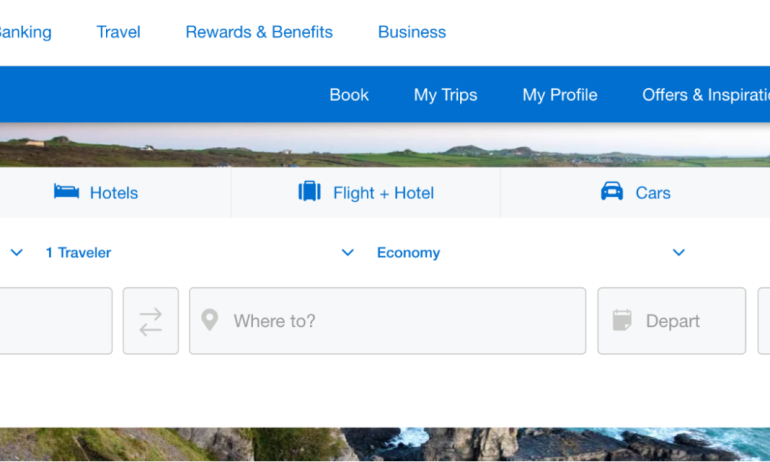Click the Depart calendar icon
Screen dimensions: 770x462
coord(622,321)
